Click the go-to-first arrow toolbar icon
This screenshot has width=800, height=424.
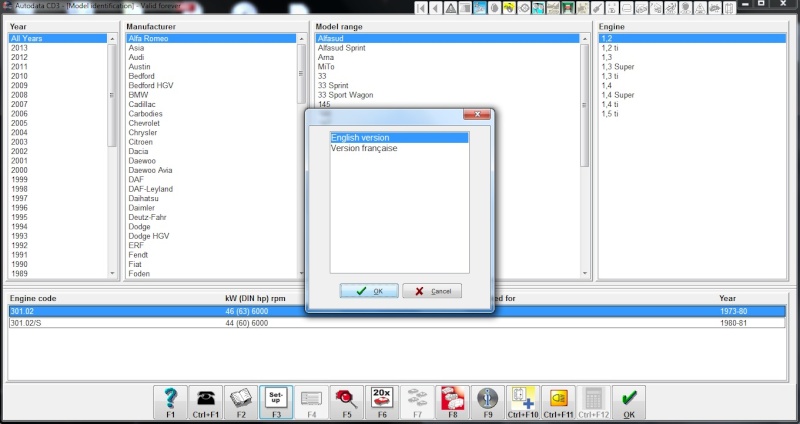421,8
